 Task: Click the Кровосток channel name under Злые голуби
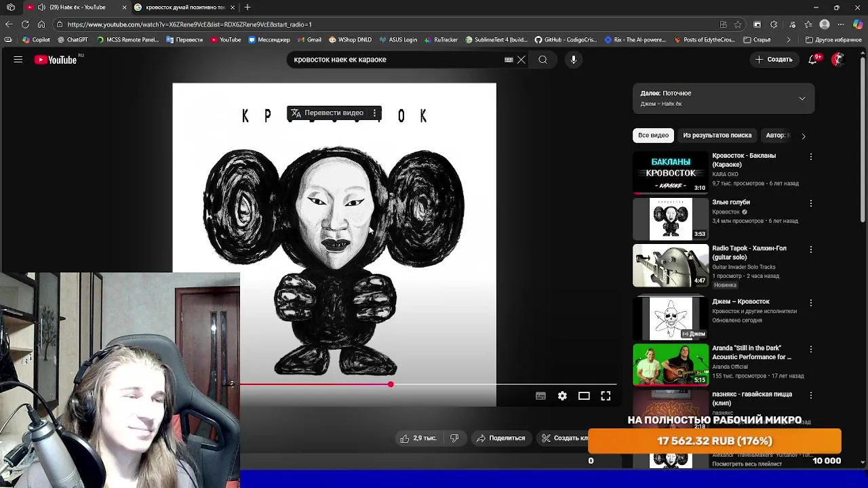click(726, 212)
